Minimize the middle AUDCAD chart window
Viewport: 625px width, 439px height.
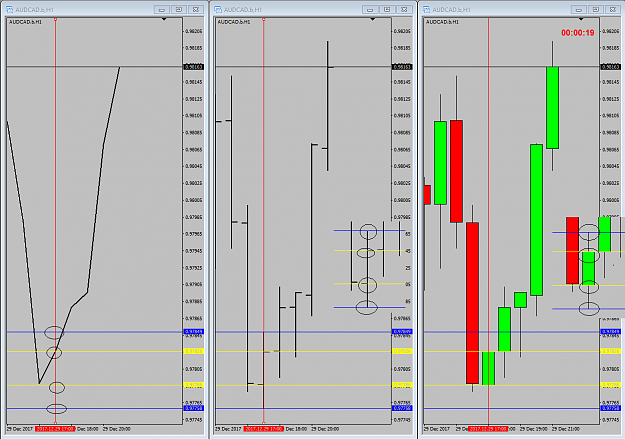pyautogui.click(x=370, y=10)
